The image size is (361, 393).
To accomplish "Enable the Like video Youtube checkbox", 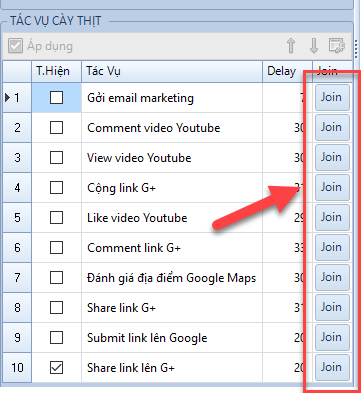I will pyautogui.click(x=56, y=218).
